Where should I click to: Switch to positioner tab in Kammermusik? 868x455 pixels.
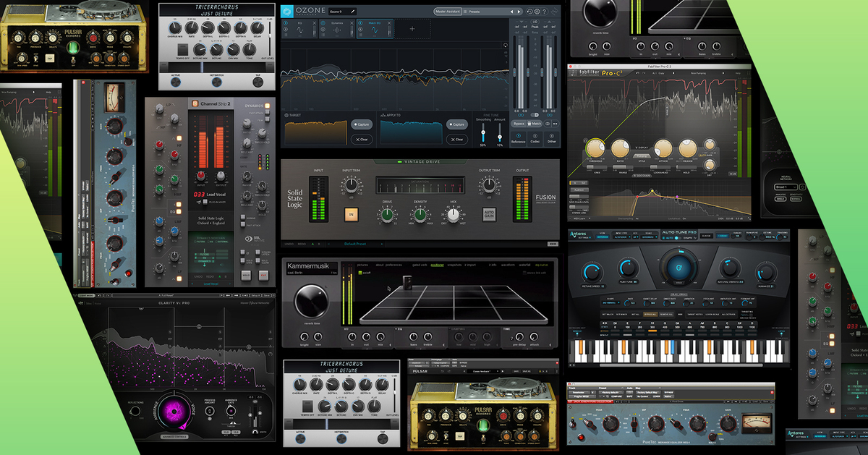[437, 265]
